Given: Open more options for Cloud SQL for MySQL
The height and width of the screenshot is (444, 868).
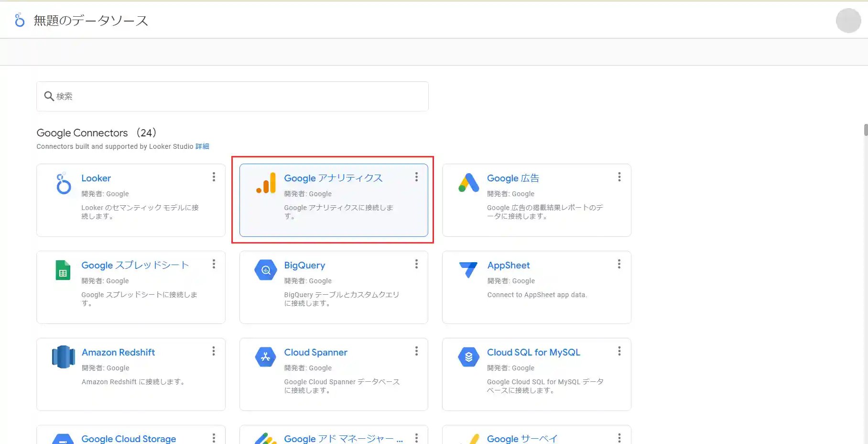Looking at the screenshot, I should click(x=619, y=351).
